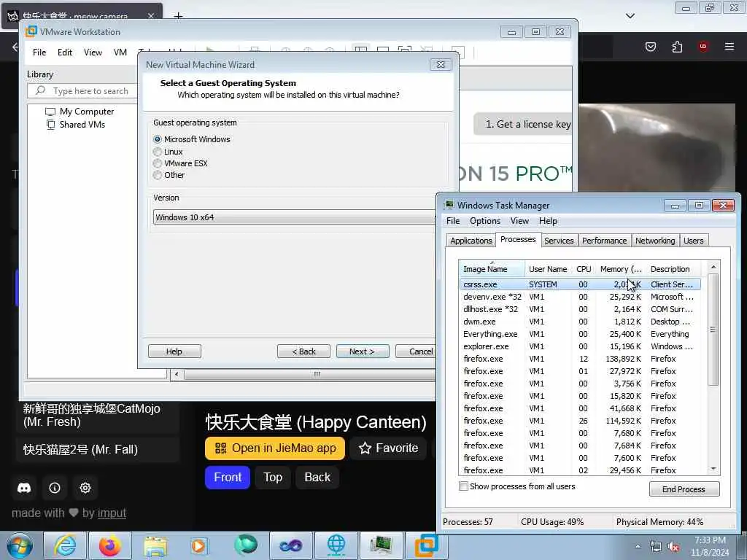Launch Internet Explorer from the taskbar

point(65,545)
